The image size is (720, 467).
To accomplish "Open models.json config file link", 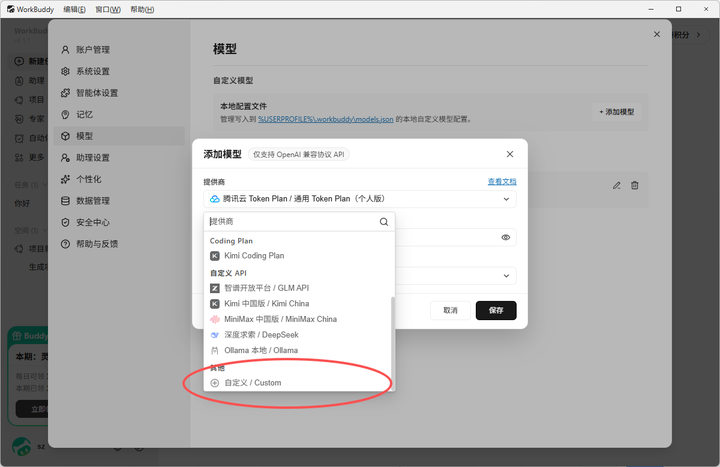I will click(x=326, y=119).
